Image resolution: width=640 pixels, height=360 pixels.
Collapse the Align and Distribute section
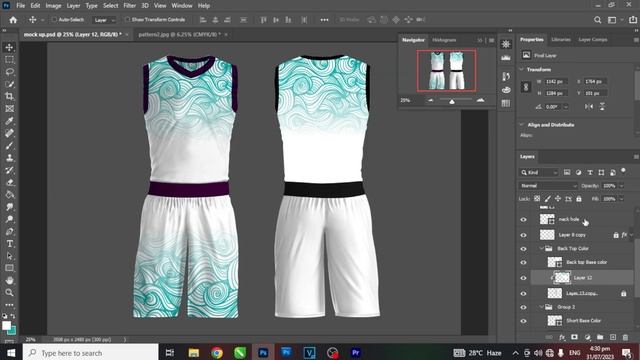click(522, 124)
